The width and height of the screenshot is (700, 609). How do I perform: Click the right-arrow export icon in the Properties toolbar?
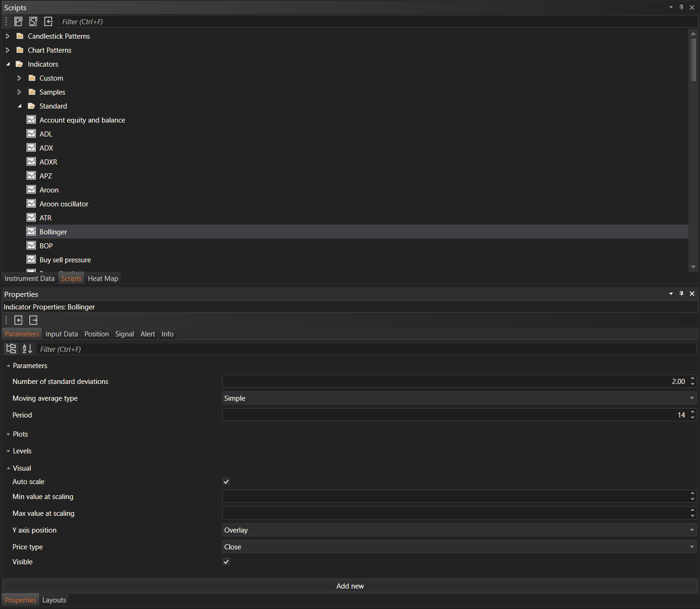(x=34, y=320)
